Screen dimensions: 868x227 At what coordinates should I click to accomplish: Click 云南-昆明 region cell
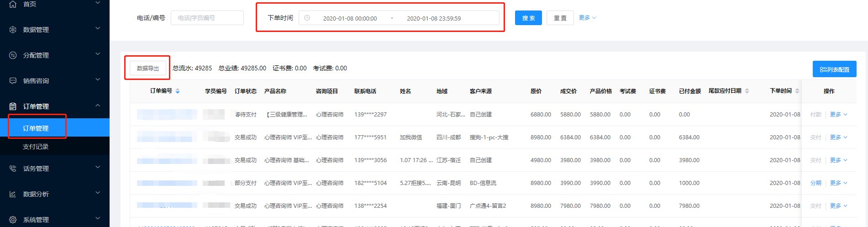click(x=449, y=183)
